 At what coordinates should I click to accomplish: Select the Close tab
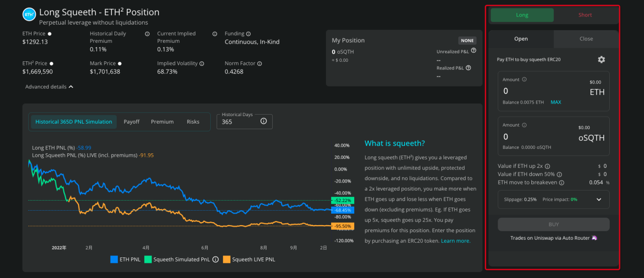[586, 39]
